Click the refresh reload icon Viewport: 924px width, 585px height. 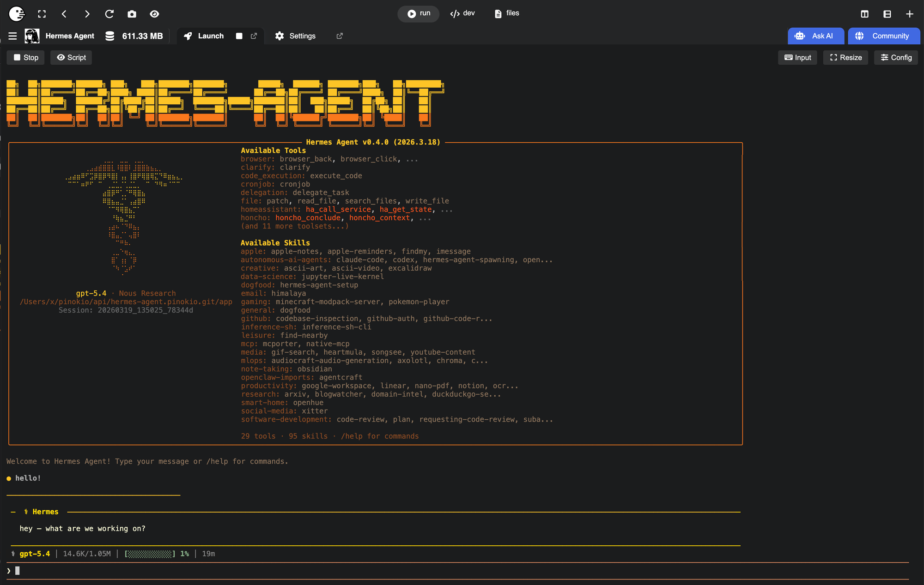[109, 14]
